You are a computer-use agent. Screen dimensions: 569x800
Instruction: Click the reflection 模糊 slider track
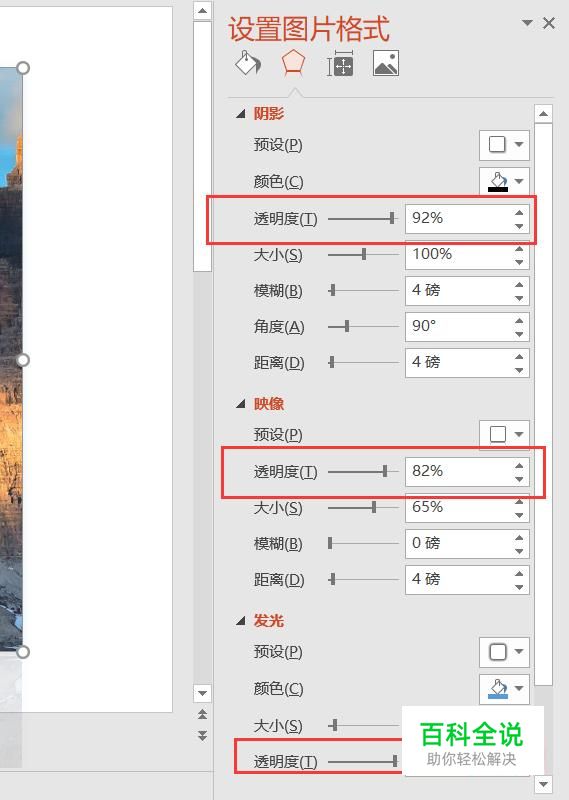(x=363, y=543)
